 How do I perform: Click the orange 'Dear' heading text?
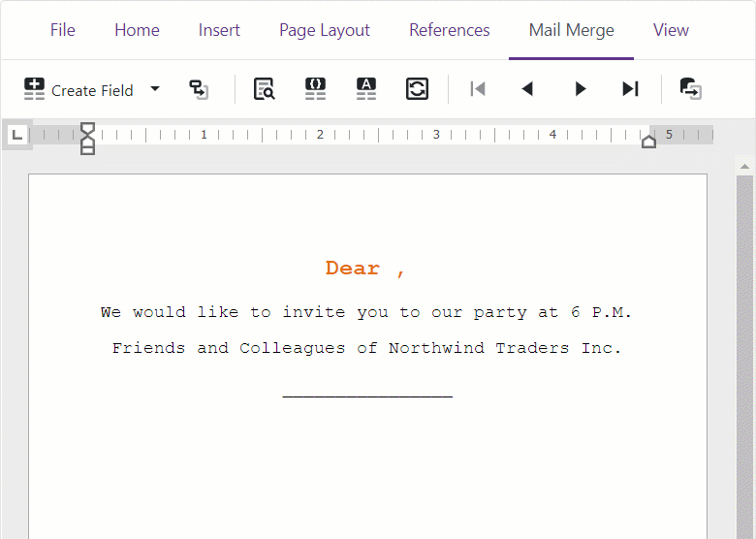353,269
